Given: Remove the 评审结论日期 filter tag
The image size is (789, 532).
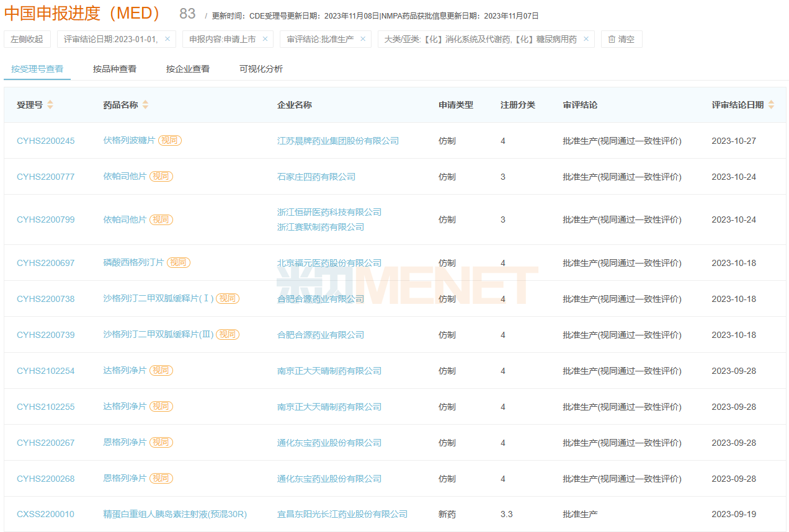Looking at the screenshot, I should click(x=167, y=39).
